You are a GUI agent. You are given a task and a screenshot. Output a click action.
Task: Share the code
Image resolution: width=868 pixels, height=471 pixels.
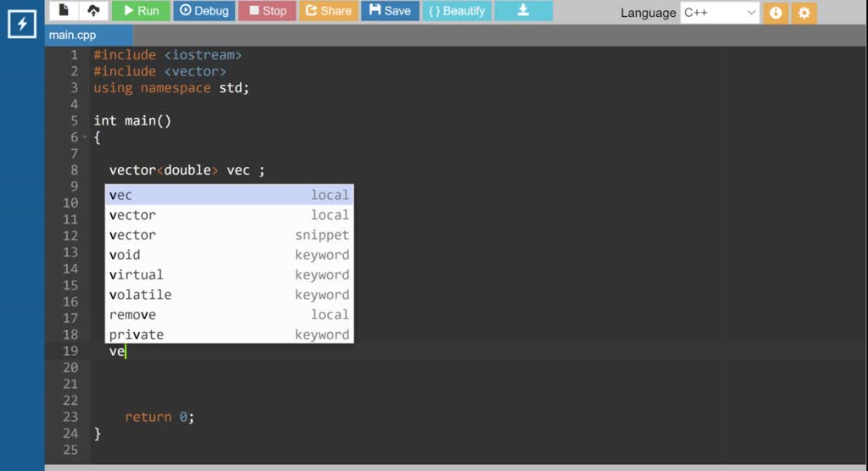(328, 11)
